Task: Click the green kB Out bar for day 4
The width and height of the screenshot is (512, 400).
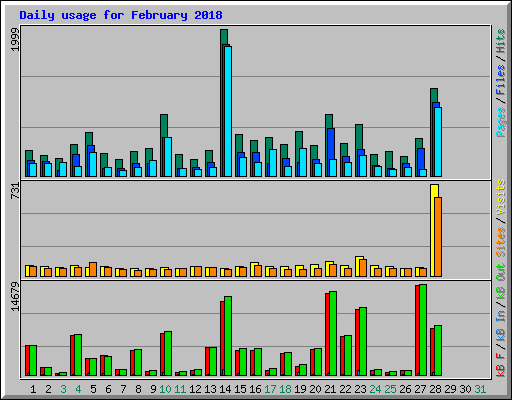Action: [x=78, y=355]
